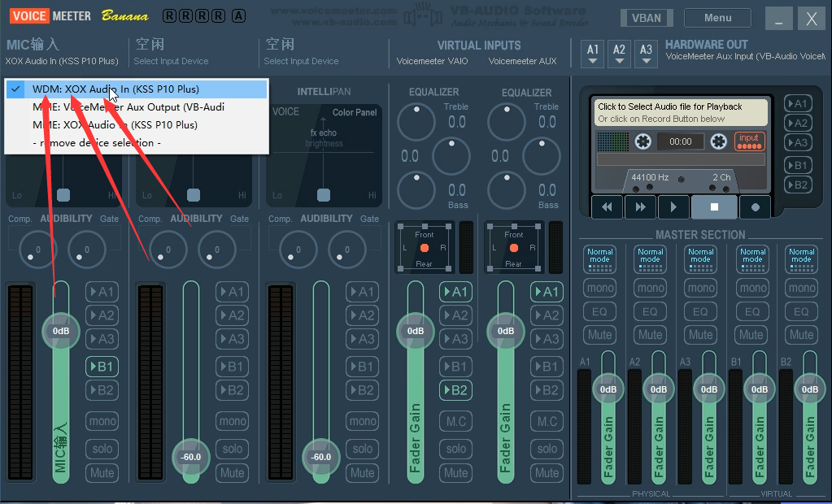The height and width of the screenshot is (504, 832).
Task: Click the first R indicator in the title bar
Action: (169, 16)
